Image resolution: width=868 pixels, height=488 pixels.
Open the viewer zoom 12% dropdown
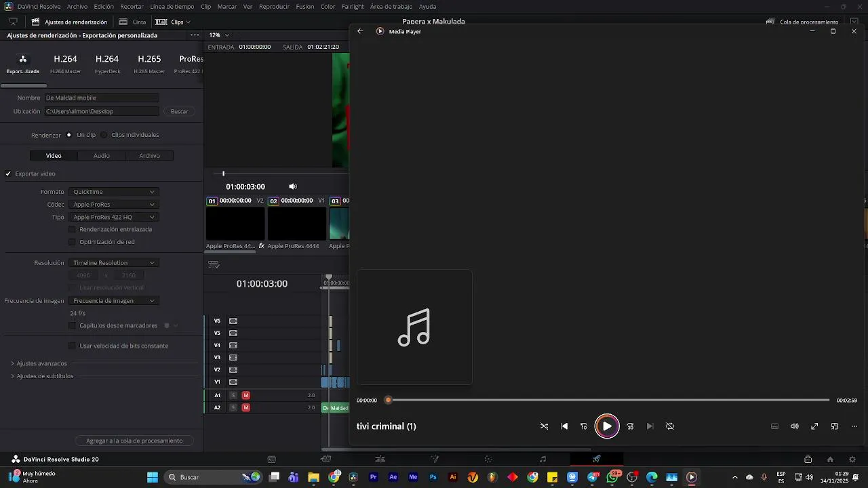click(219, 35)
